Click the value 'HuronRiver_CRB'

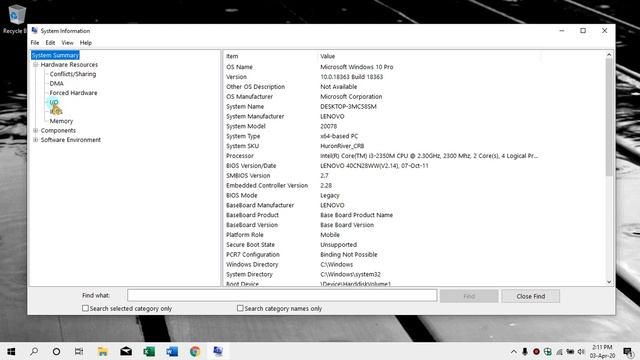point(342,146)
